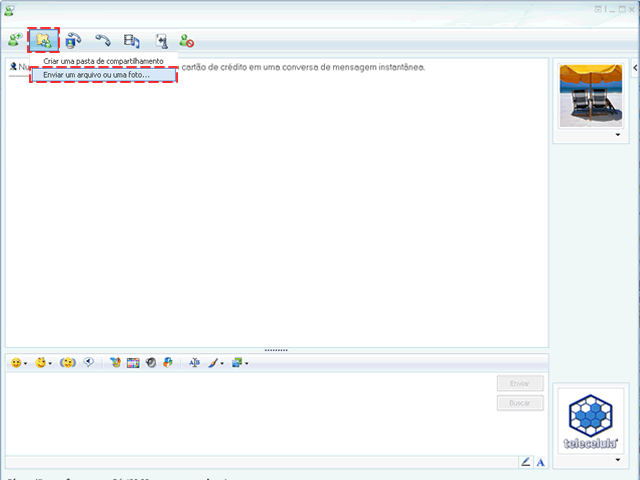Viewport: 640px width, 480px height.
Task: Expand dropdown under the beach chairs picture
Action: coord(590,134)
